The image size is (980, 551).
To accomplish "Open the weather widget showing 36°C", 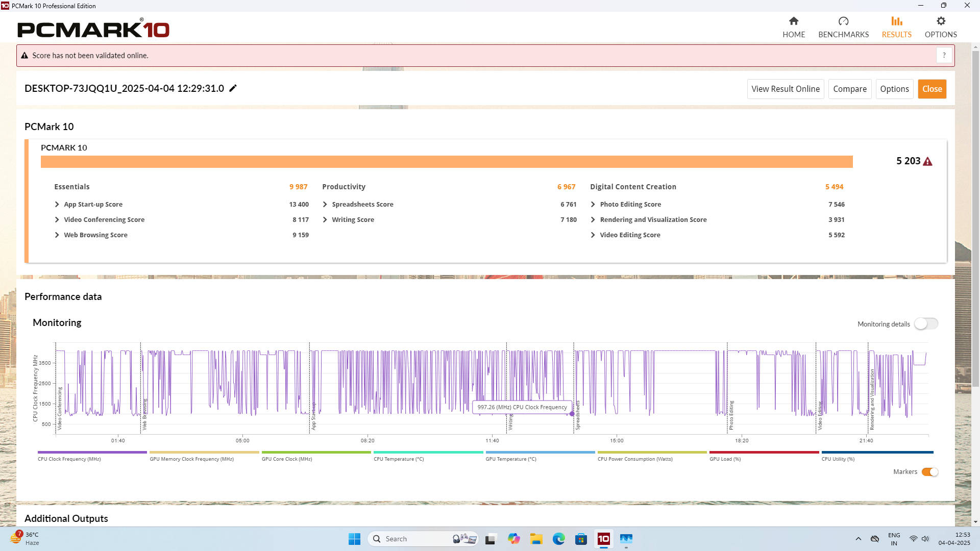I will (24, 539).
